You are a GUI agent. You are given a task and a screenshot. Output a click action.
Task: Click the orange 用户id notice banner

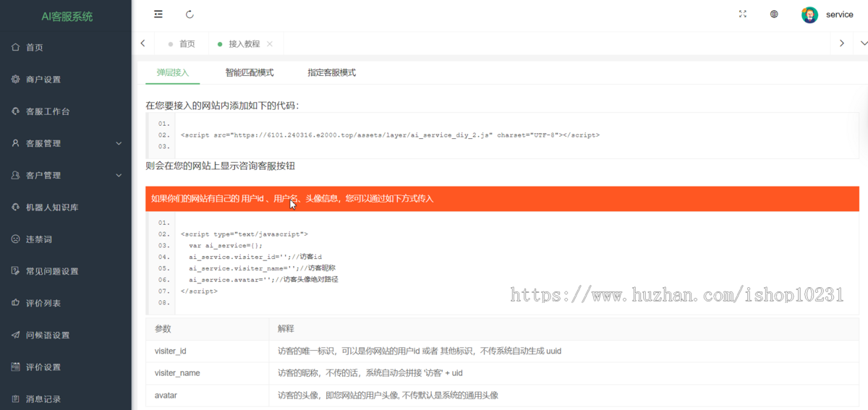[502, 198]
